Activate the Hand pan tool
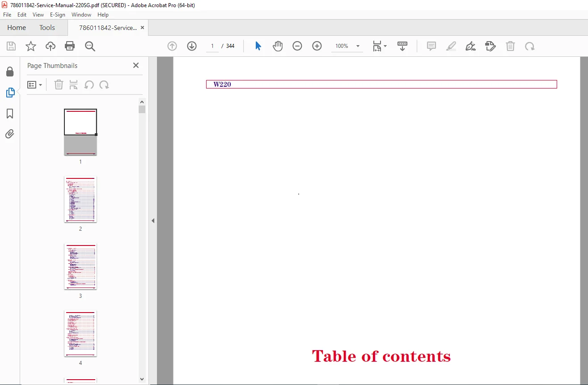Image resolution: width=588 pixels, height=385 pixels. point(278,46)
